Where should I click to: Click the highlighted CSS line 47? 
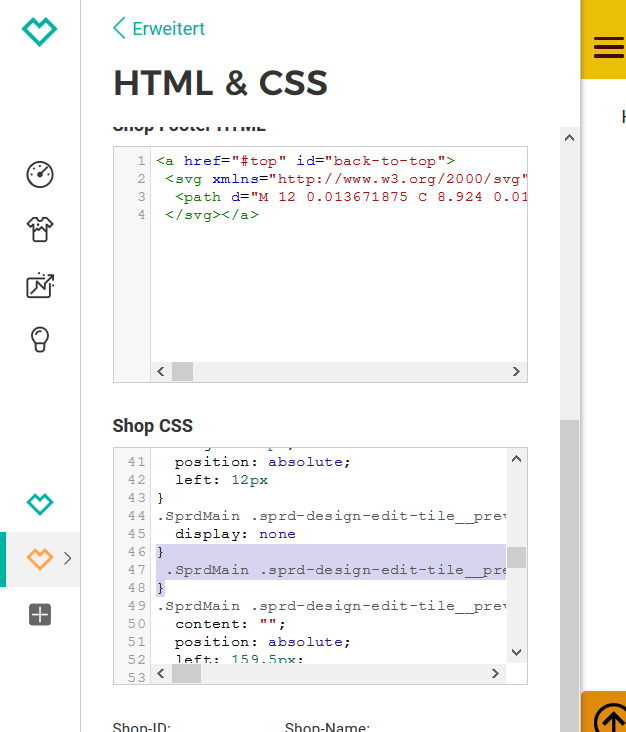[330, 570]
